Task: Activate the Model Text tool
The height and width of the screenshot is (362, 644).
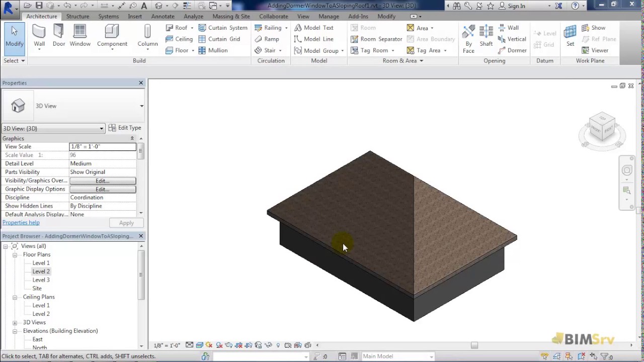Action: pos(314,28)
